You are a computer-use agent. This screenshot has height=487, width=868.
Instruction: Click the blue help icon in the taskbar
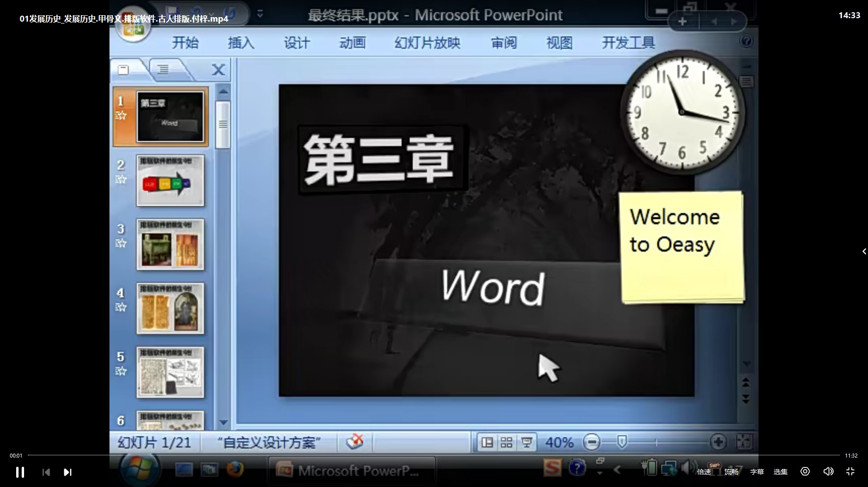577,468
